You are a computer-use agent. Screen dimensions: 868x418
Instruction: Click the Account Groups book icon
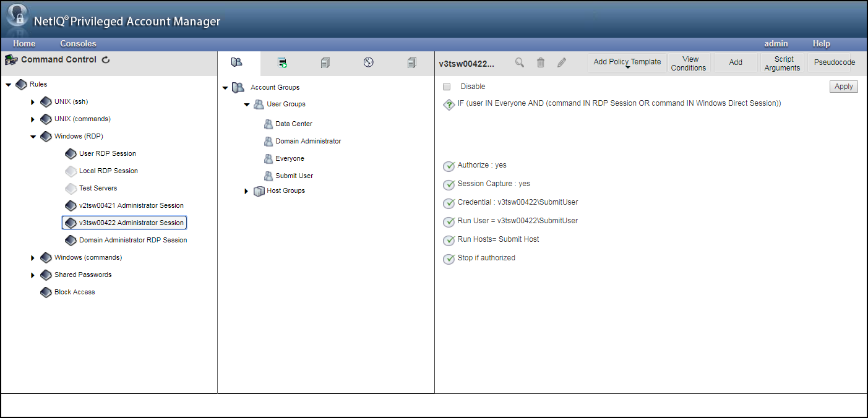click(238, 88)
